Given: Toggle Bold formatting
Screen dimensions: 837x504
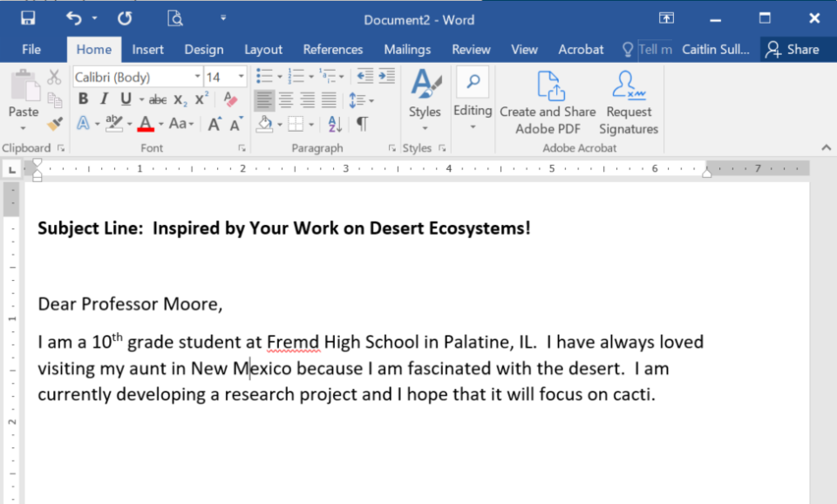Looking at the screenshot, I should click(x=84, y=99).
